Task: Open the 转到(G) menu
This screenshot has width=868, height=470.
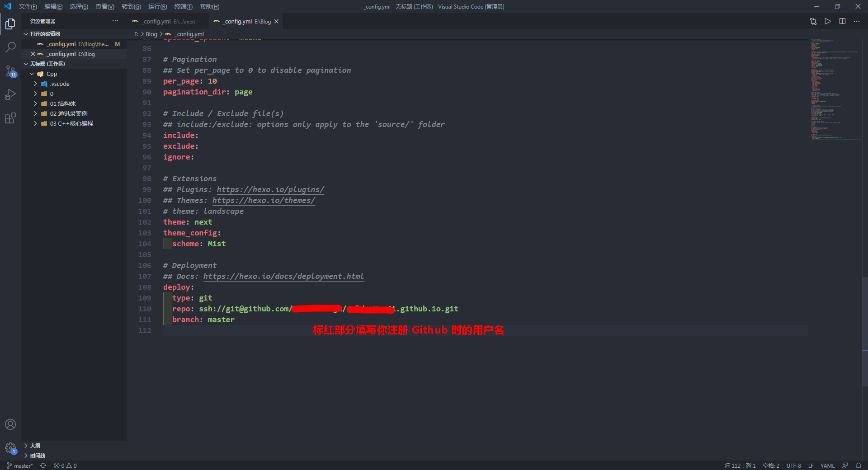Action: point(131,6)
